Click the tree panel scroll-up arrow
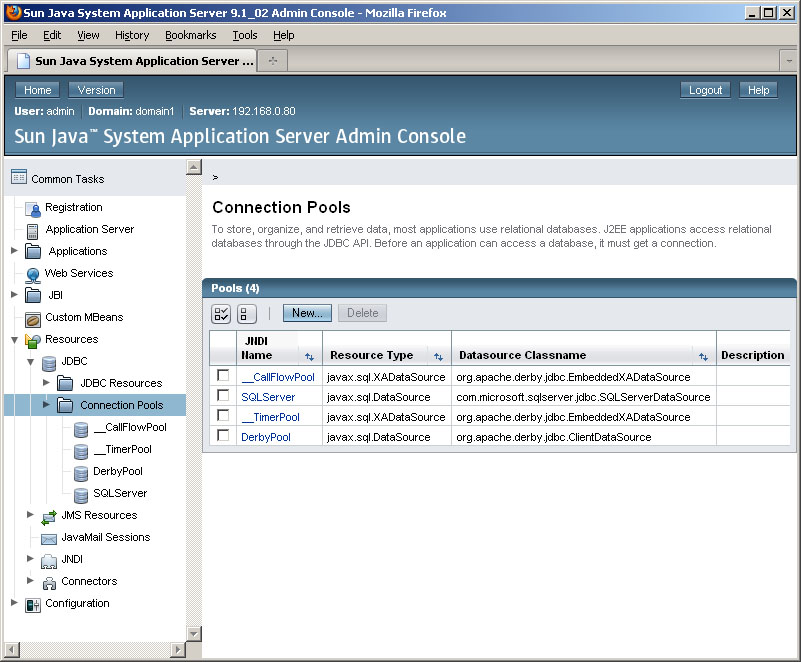Viewport: 801px width, 662px height. [194, 167]
